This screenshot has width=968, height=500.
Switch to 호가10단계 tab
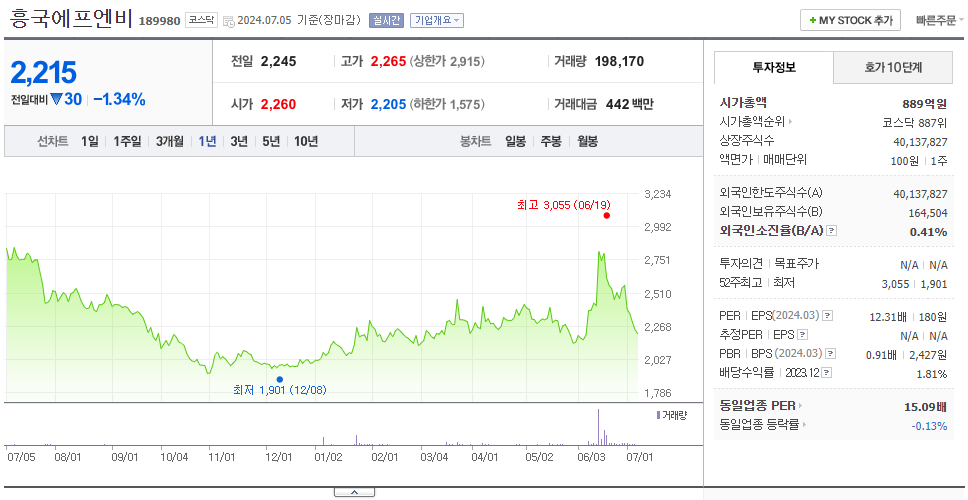(893, 67)
